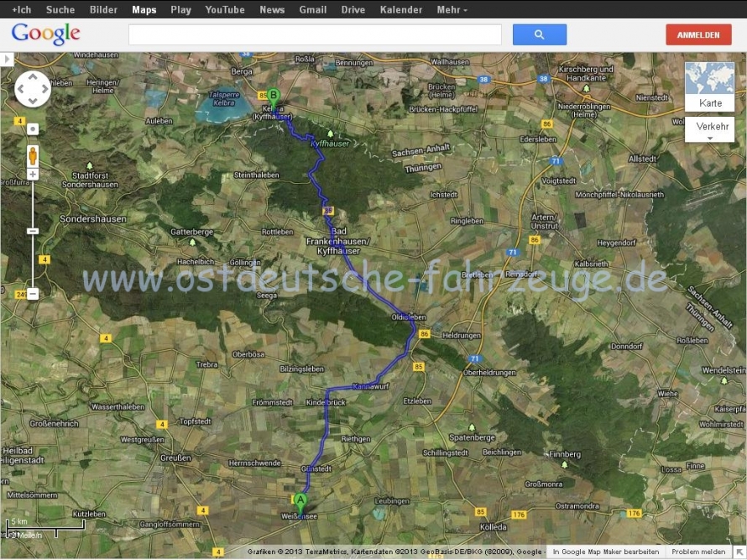The height and width of the screenshot is (560, 747).
Task: Expand the Verkehr layers dropdown
Action: point(709,129)
